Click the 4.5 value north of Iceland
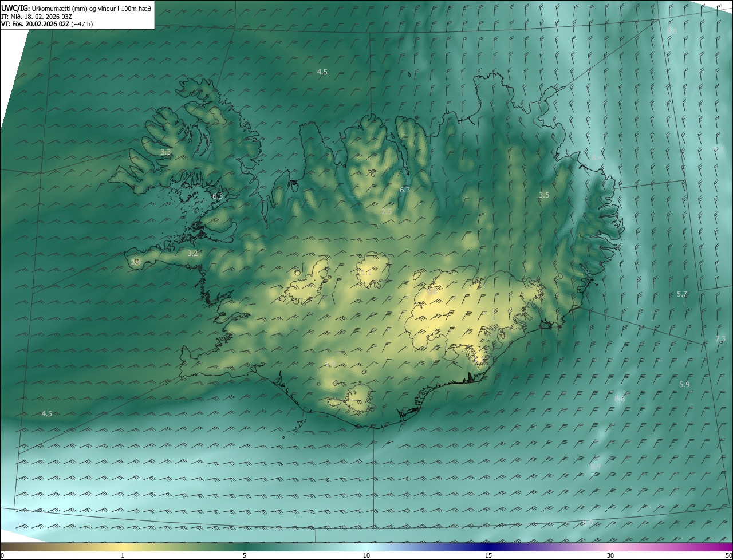 [x=322, y=72]
